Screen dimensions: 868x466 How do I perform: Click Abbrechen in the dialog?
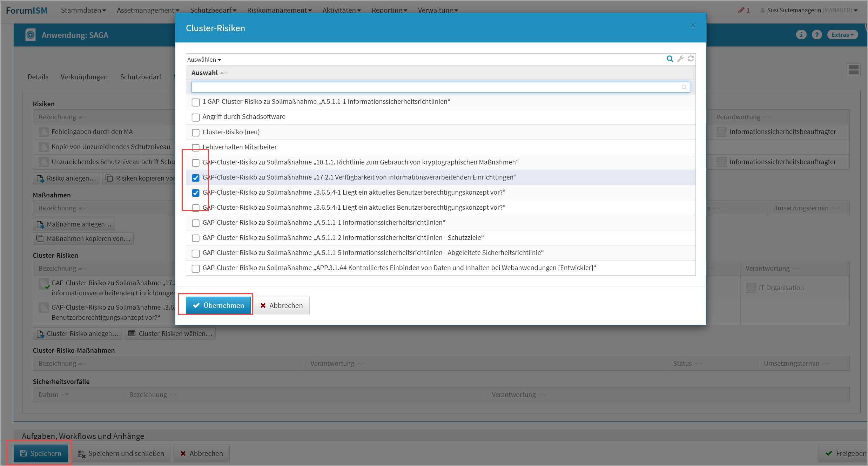281,305
